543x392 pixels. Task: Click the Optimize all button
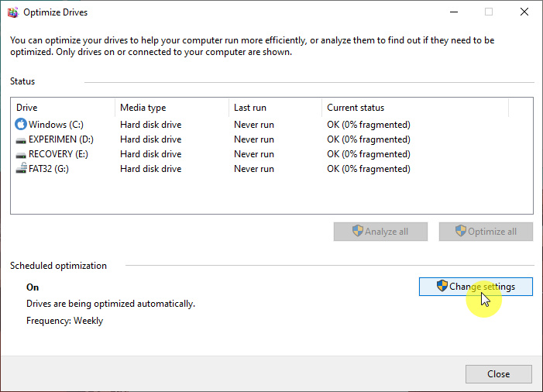click(486, 232)
